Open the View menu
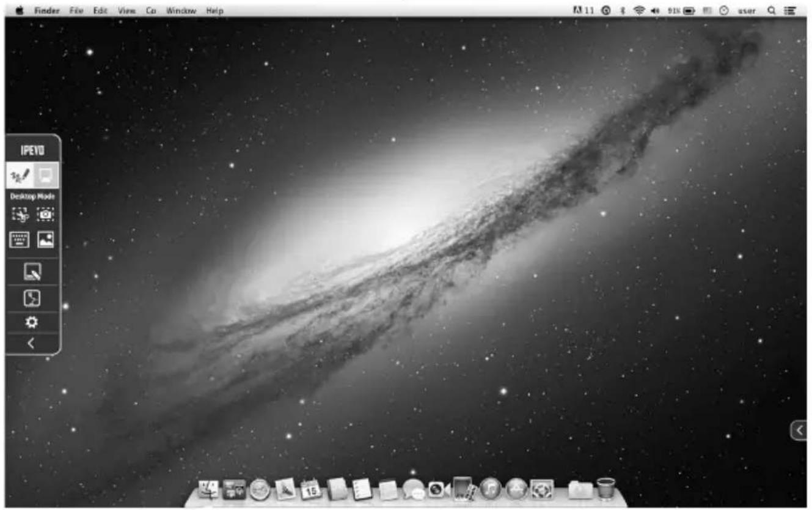The width and height of the screenshot is (812, 510). point(126,10)
